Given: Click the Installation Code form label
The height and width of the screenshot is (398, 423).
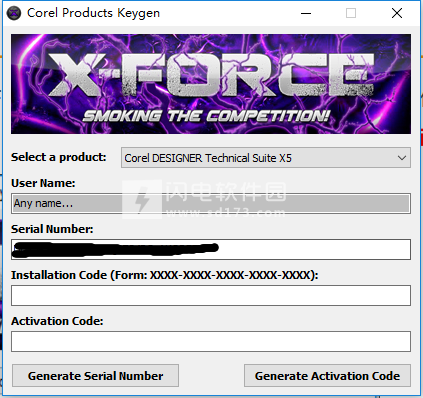Looking at the screenshot, I should (x=165, y=275).
